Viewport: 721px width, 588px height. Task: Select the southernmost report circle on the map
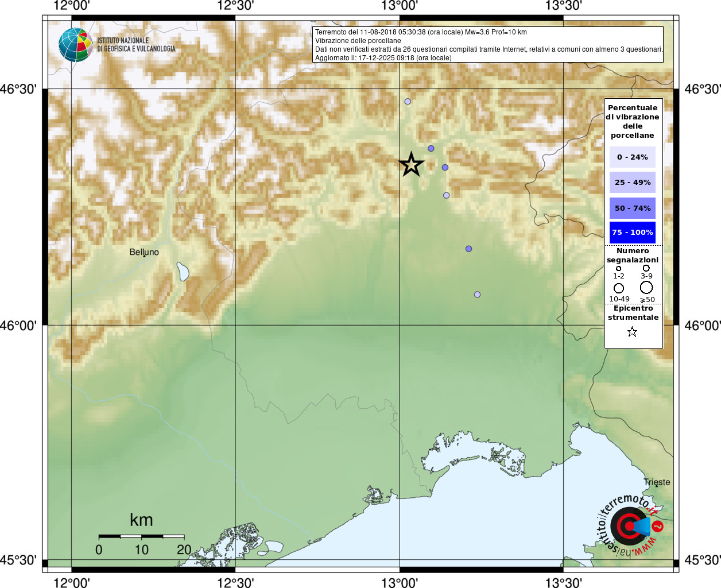click(477, 295)
